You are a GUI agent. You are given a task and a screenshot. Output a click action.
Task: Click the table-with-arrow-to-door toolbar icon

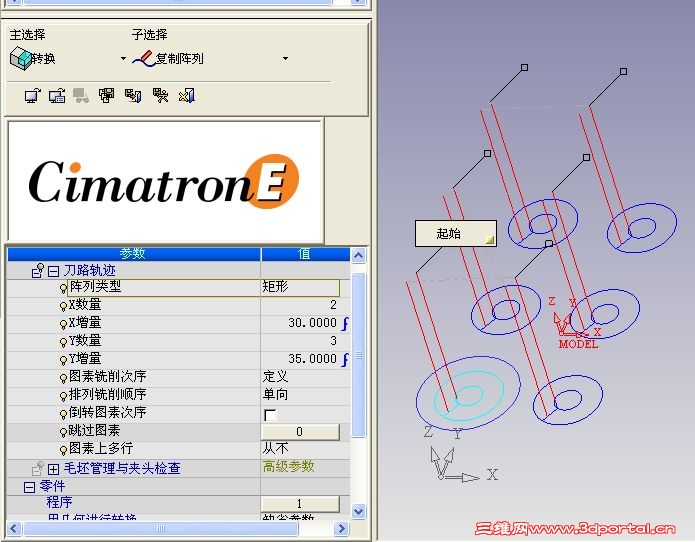coord(133,95)
